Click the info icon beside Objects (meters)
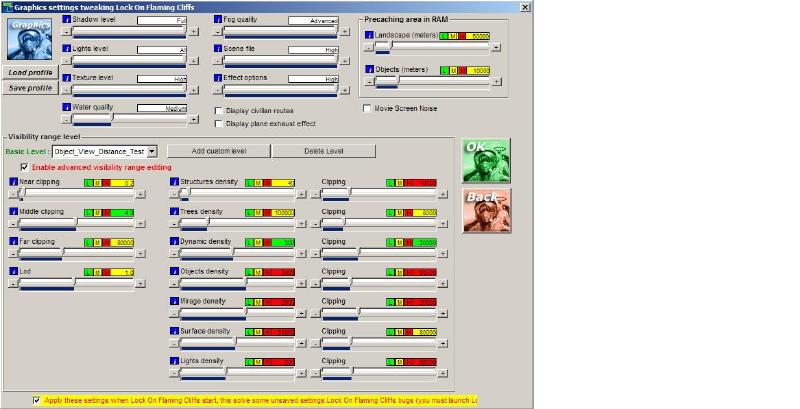800x409 pixels. (x=370, y=69)
